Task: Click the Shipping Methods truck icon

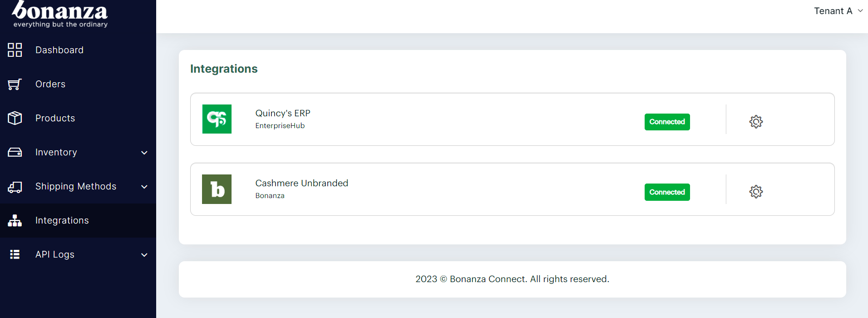Action: [15, 186]
